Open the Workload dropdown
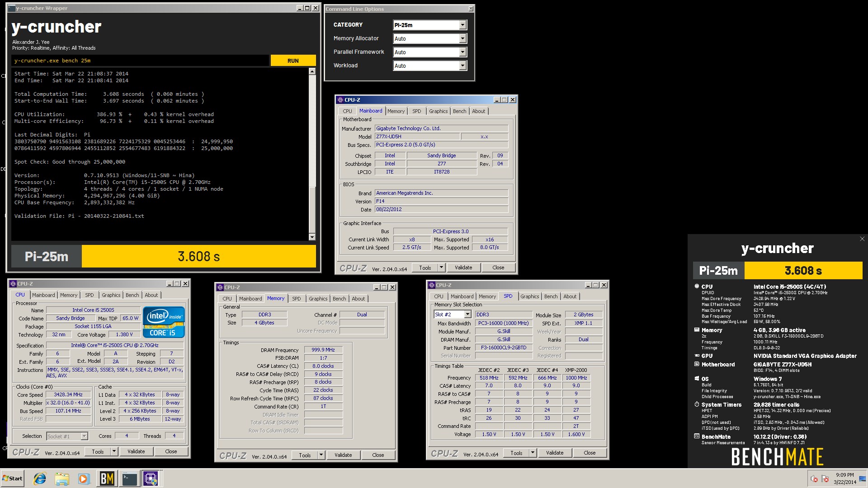This screenshot has height=488, width=868. tap(462, 66)
